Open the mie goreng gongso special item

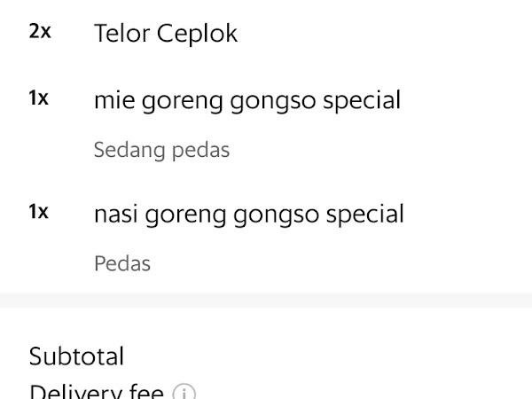[x=247, y=101]
